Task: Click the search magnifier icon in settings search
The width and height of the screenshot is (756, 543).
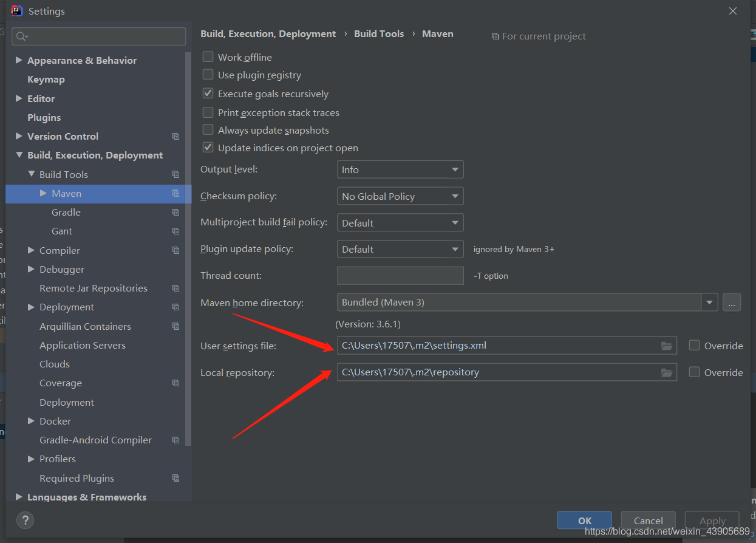Action: coord(22,36)
